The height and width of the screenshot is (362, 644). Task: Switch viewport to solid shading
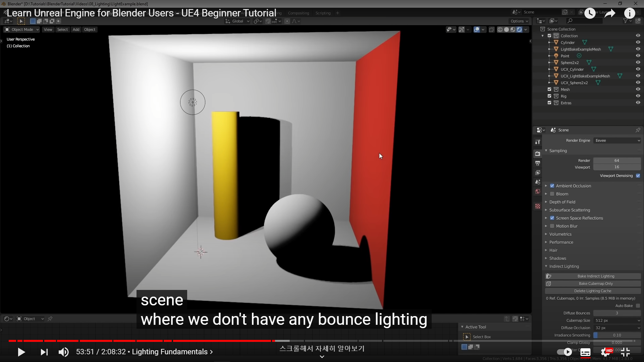point(506,29)
